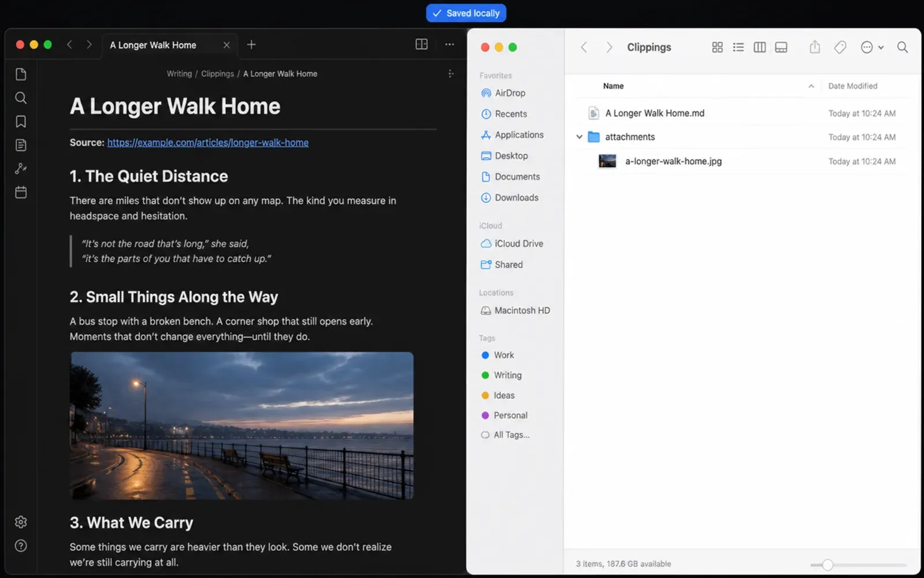Click the Clippings breadcrumb in Obsidian

click(217, 73)
